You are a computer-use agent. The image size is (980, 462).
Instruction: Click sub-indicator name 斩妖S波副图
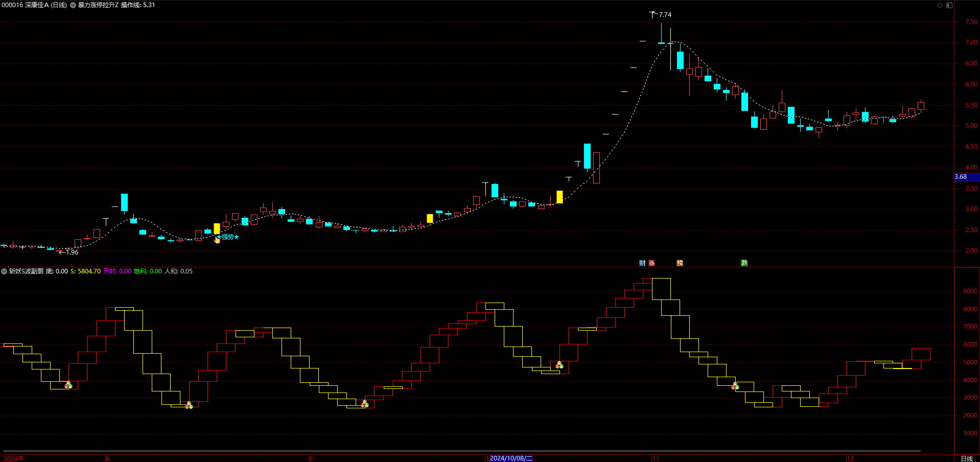(x=26, y=271)
